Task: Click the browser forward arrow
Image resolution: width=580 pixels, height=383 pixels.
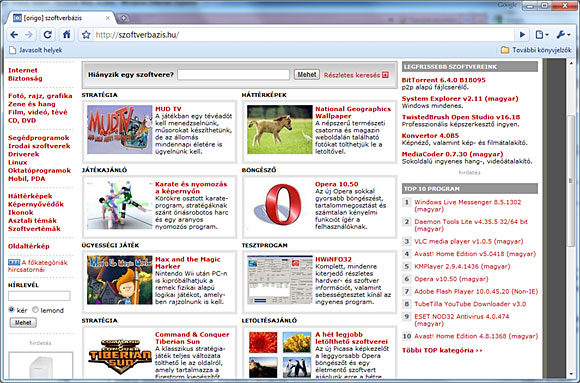Action: pyautogui.click(x=29, y=35)
